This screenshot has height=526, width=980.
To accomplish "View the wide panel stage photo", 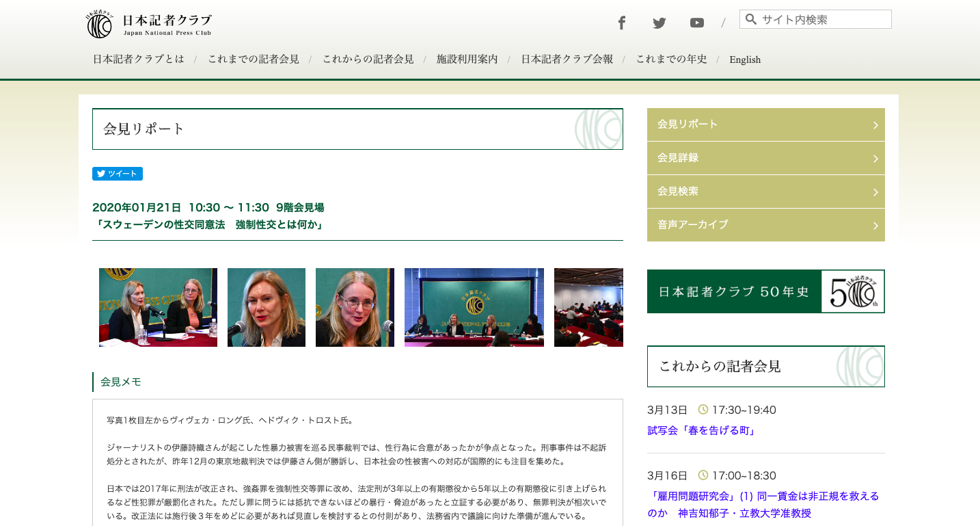I will click(474, 307).
